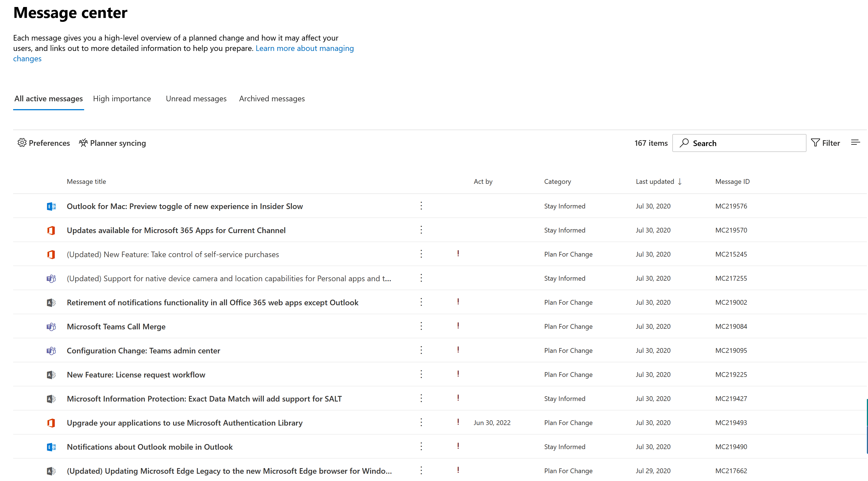Click admin icon for Retirement of notifications row
Image resolution: width=868 pixels, height=481 pixels.
pos(51,302)
